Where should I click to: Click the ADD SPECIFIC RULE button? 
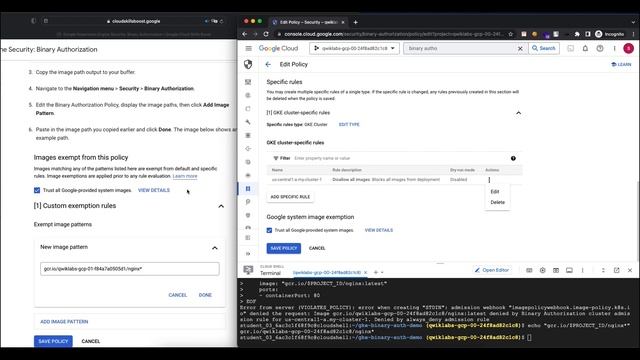290,197
